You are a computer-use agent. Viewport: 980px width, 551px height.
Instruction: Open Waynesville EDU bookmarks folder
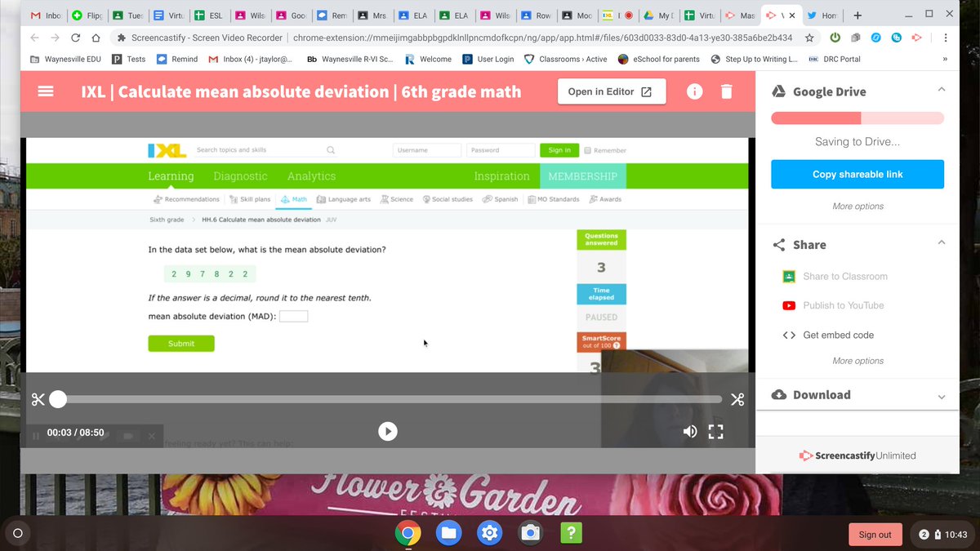(65, 59)
